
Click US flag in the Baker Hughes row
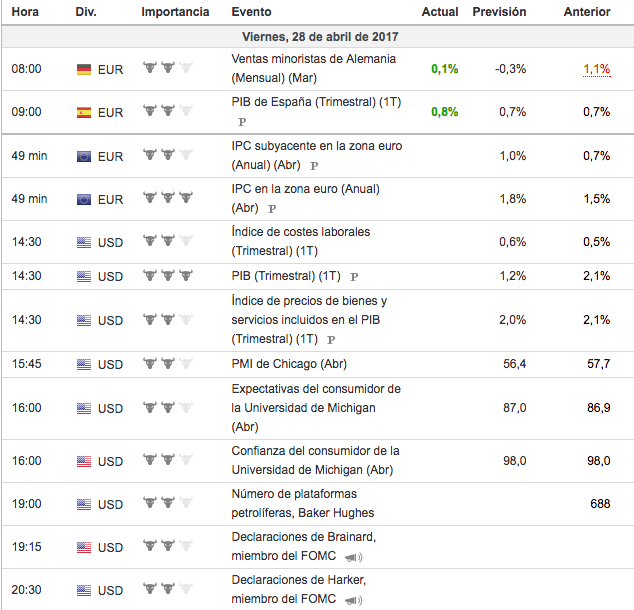[84, 504]
